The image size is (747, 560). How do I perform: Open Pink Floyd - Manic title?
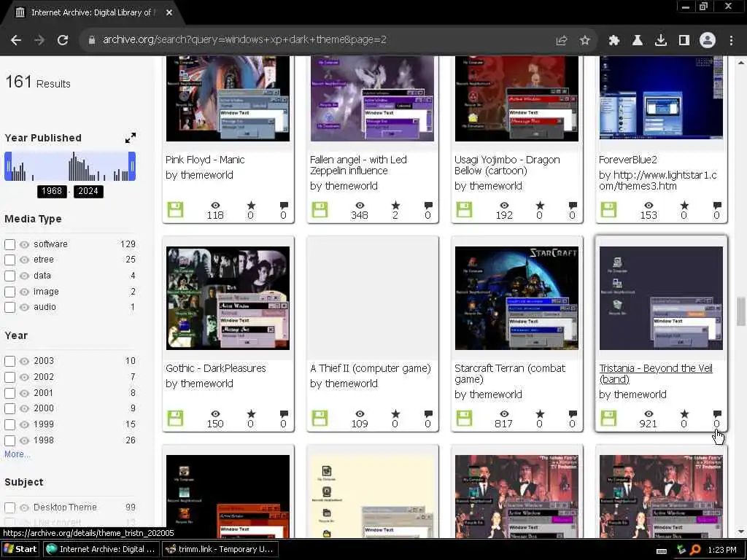(205, 160)
